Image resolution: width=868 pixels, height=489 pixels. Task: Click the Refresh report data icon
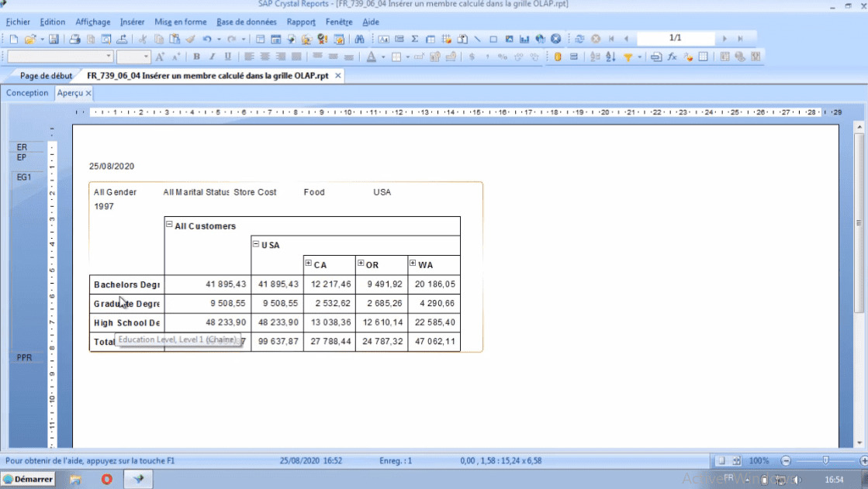(x=579, y=39)
